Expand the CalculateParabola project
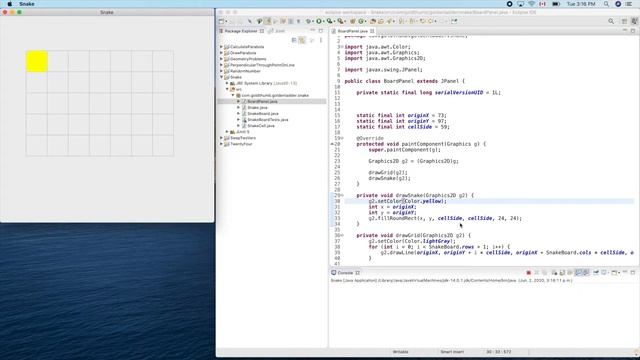 [222, 47]
